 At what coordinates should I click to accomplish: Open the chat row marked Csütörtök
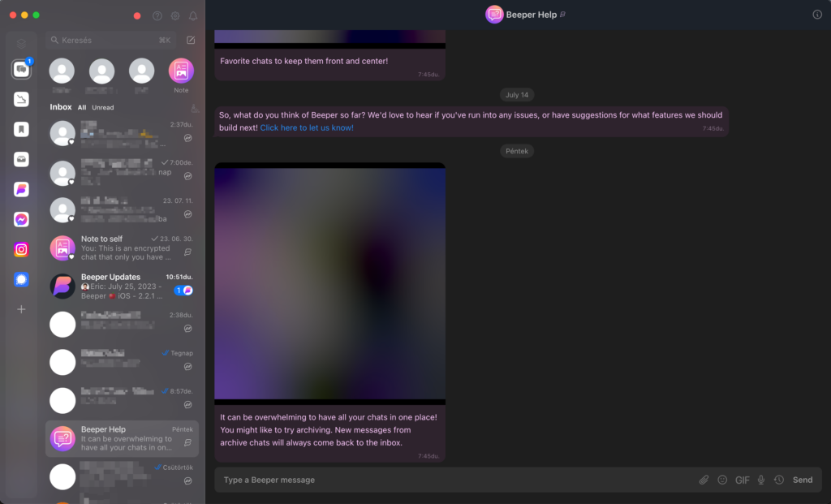pos(122,477)
